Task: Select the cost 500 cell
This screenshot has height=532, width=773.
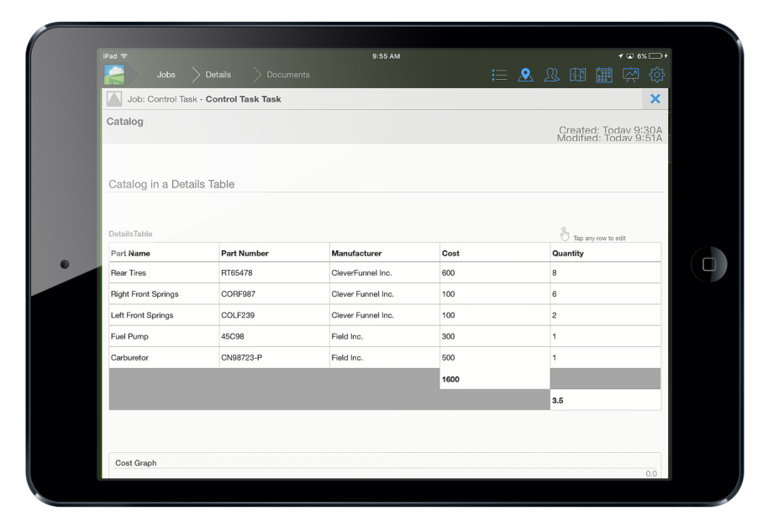Action: [x=495, y=357]
